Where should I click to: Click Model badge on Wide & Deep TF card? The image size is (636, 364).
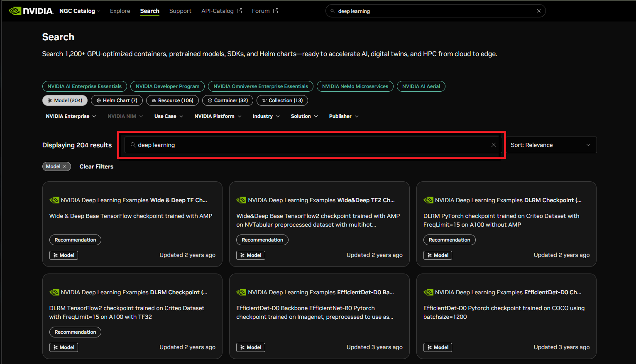pyautogui.click(x=64, y=255)
